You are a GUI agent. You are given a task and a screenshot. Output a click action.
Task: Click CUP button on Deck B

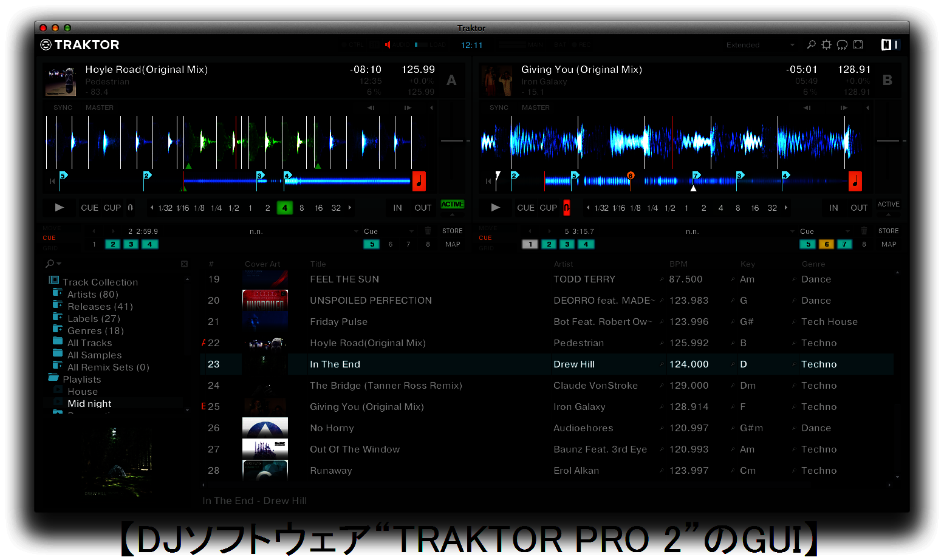pyautogui.click(x=549, y=208)
